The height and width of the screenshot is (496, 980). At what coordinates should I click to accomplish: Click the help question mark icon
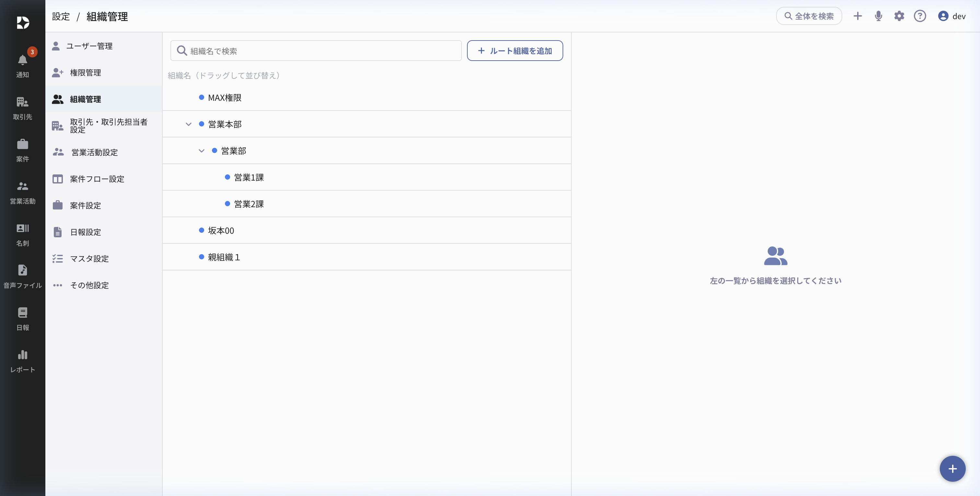pos(919,16)
